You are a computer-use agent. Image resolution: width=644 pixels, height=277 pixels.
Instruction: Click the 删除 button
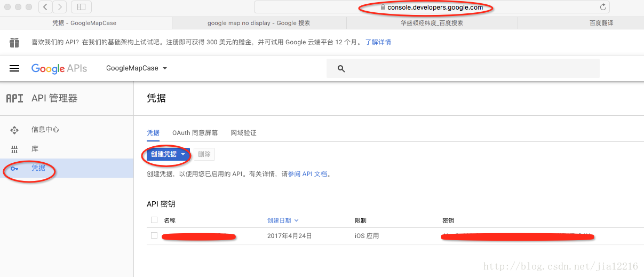point(204,154)
